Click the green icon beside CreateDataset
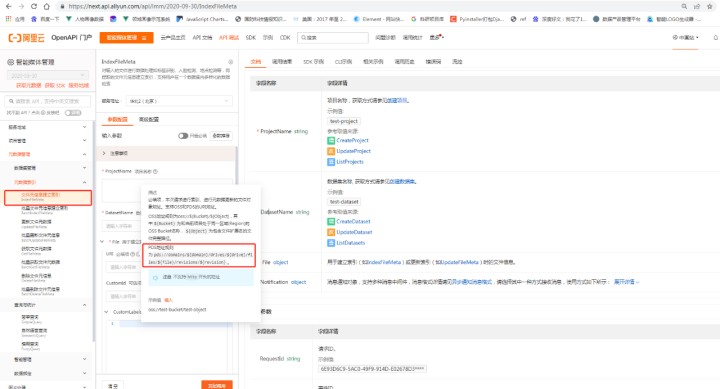This screenshot has height=389, width=720. point(331,221)
